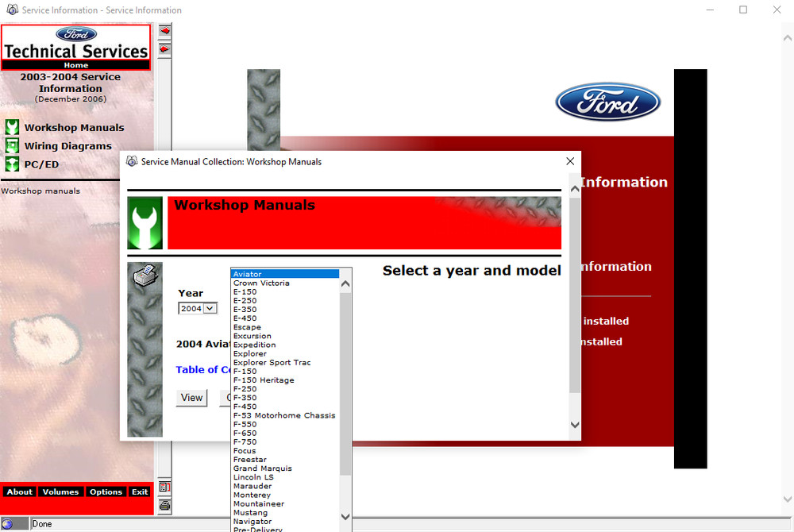Open the Table of Contents link
This screenshot has height=532, width=794.
(203, 369)
